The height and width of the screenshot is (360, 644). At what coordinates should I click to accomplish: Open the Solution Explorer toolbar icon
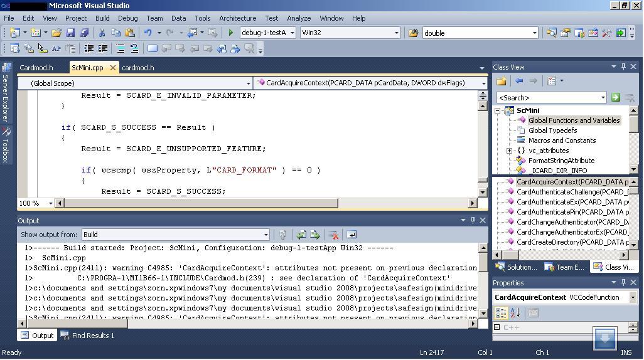(552, 33)
